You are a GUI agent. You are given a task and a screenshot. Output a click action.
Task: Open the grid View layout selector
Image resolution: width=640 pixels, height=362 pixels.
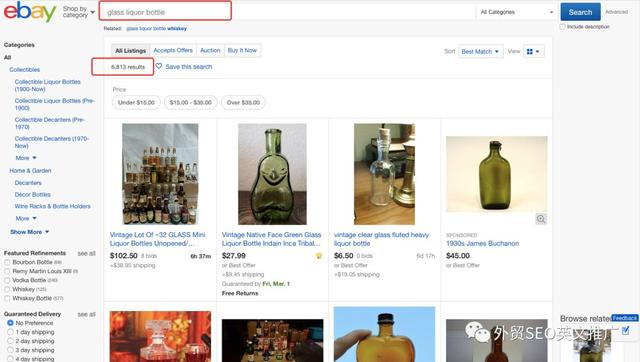point(533,51)
